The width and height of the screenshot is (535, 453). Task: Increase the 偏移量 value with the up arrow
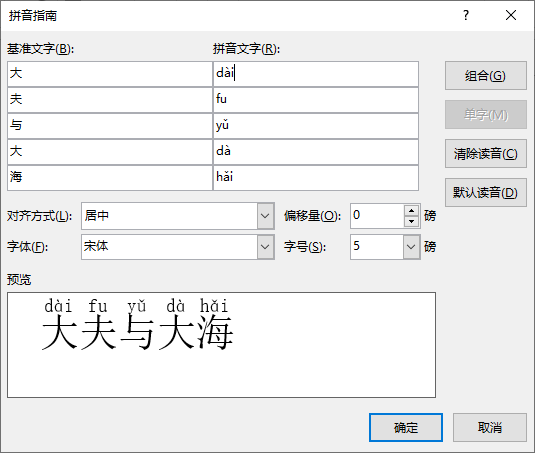click(411, 210)
